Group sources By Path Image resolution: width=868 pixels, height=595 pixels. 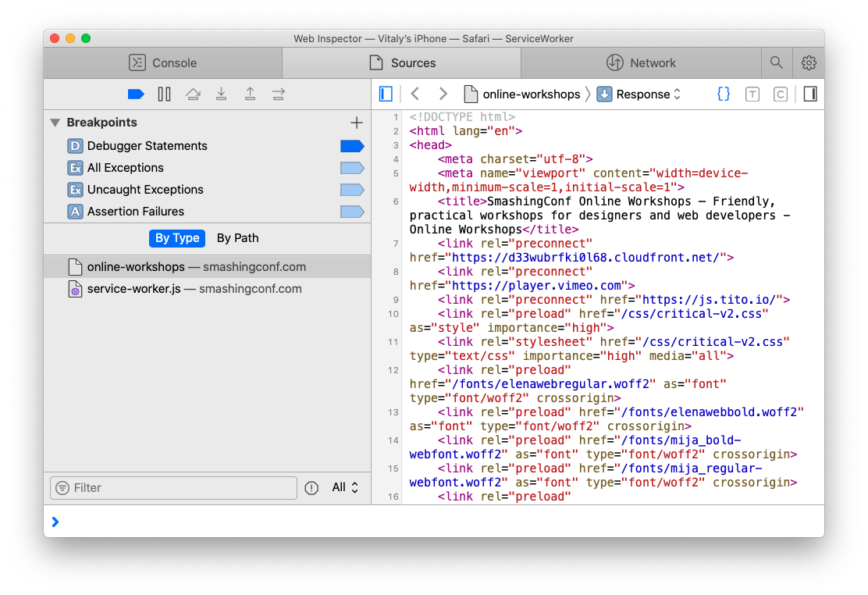pyautogui.click(x=237, y=238)
